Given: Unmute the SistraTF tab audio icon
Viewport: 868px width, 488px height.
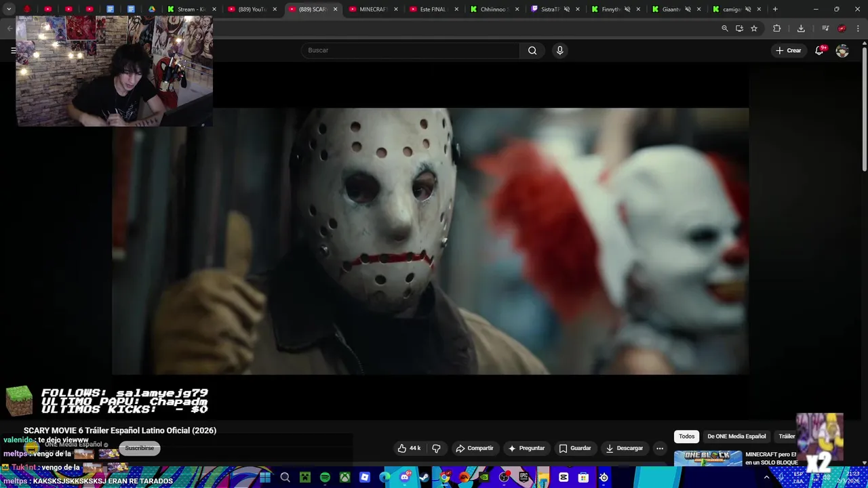Looking at the screenshot, I should [x=567, y=9].
